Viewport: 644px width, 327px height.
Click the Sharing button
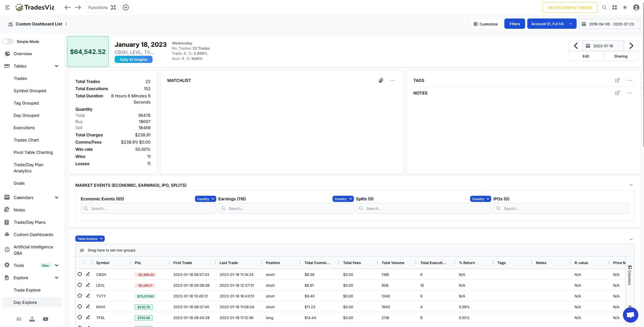pos(621,56)
